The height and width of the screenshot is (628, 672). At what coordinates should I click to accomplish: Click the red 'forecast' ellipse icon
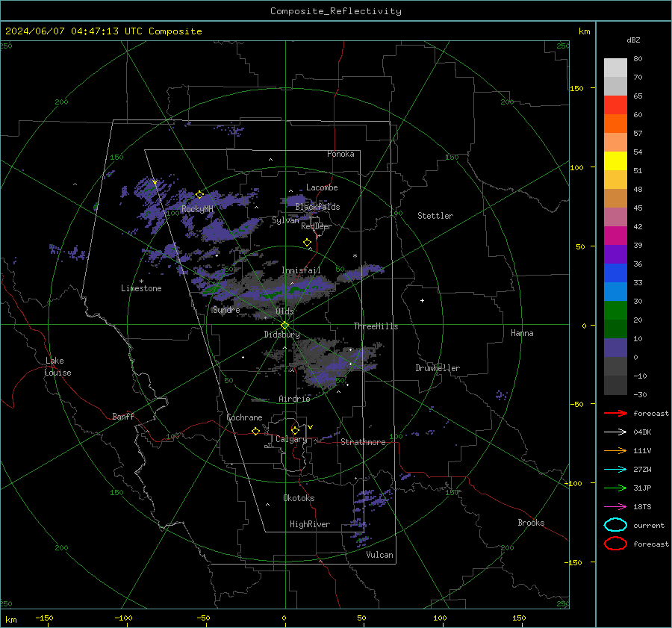pyautogui.click(x=615, y=544)
